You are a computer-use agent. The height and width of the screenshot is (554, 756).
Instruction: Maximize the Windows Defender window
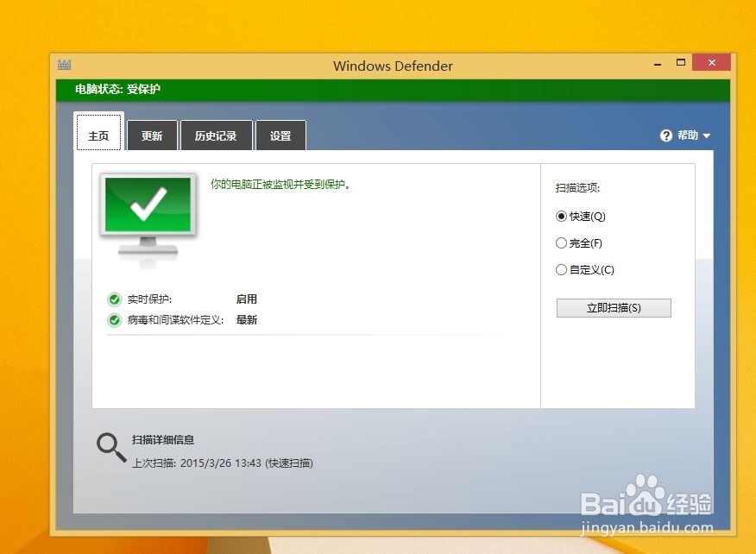681,63
